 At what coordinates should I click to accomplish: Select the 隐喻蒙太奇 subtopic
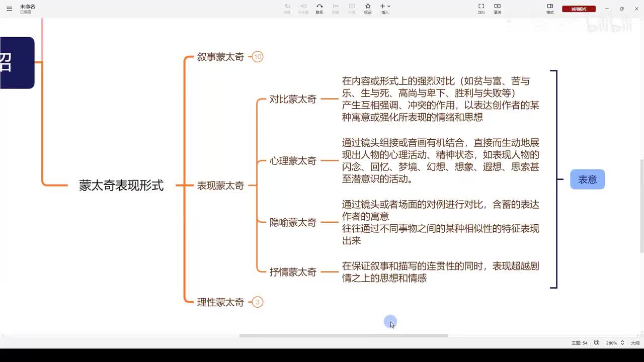click(x=293, y=222)
